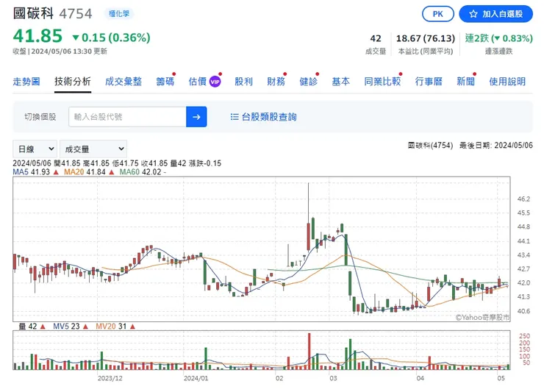Click the 41.85 stock price
Viewport: 544px width, 392px height.
(x=37, y=36)
